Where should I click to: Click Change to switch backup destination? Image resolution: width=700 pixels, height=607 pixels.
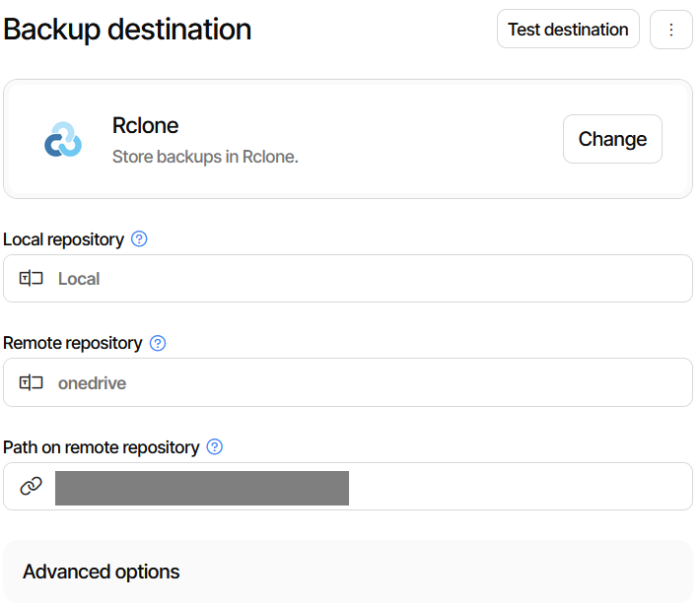coord(612,139)
